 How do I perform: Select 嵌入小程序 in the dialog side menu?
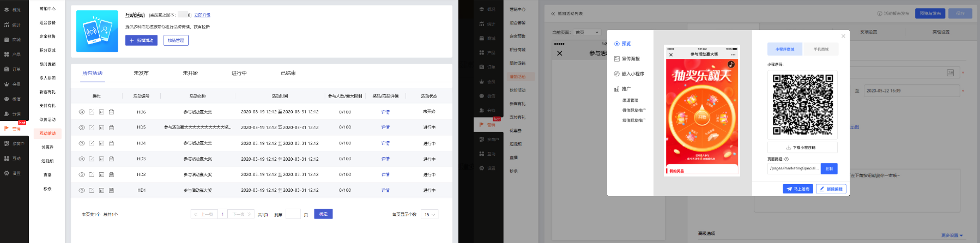pos(629,74)
